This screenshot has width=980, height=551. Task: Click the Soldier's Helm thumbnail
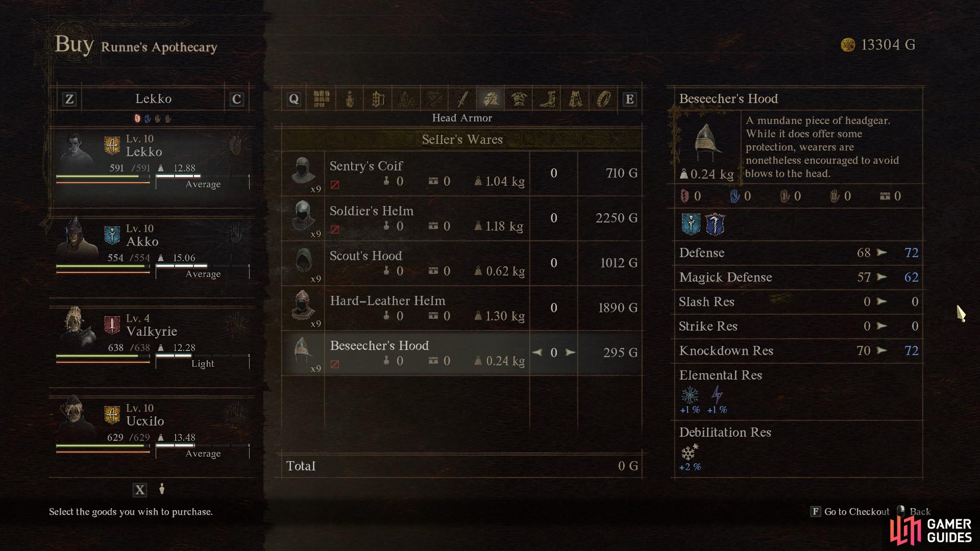[303, 217]
